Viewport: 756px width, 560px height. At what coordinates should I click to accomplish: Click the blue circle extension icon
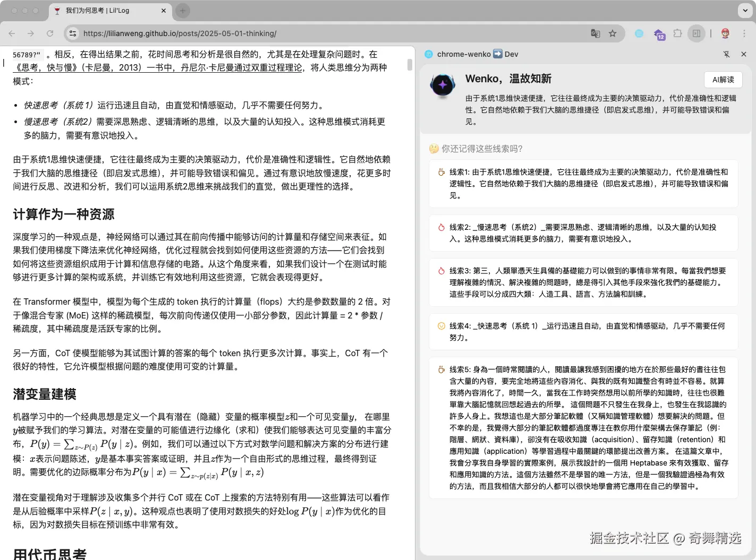pos(639,33)
